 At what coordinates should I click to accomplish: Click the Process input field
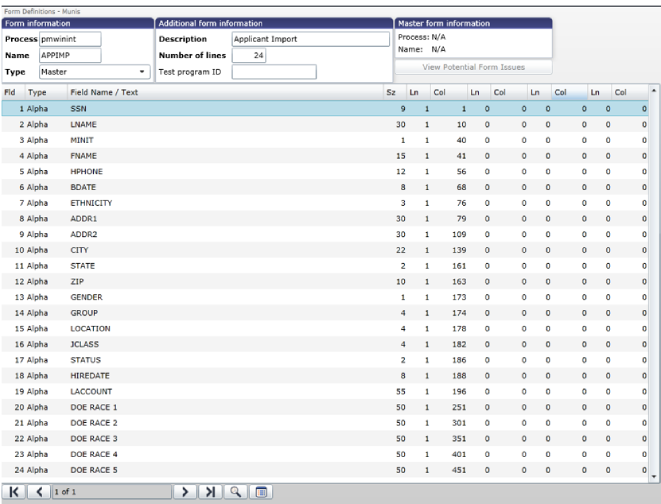(x=70, y=39)
